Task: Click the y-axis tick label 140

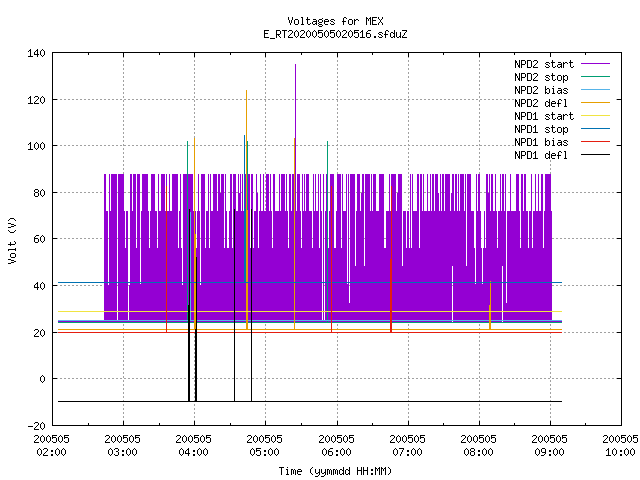Action: coord(36,53)
